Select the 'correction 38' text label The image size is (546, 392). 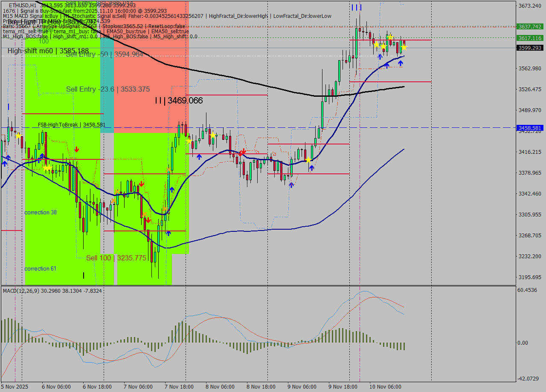pos(41,212)
